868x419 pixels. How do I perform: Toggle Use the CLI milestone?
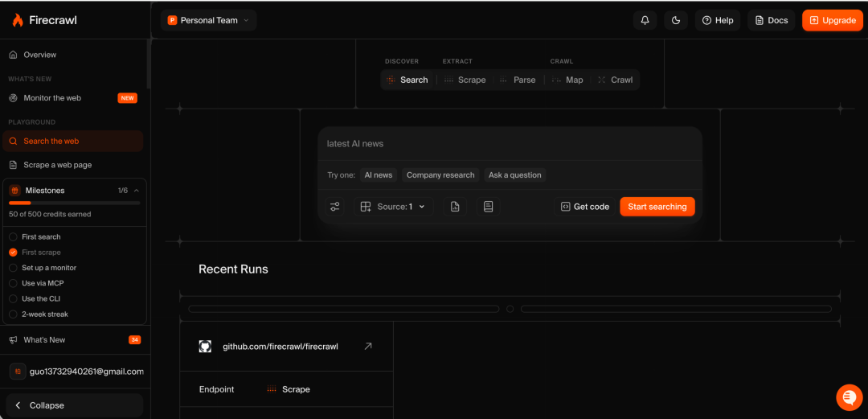pos(14,298)
